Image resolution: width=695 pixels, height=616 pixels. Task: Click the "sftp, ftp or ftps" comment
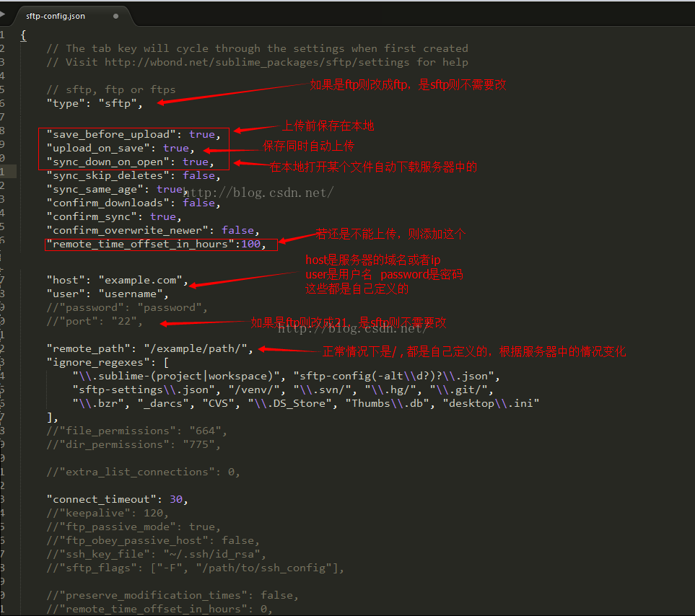click(111, 89)
